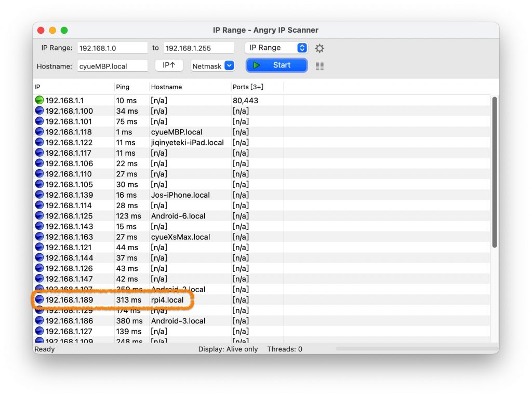Viewport: 532px width, 397px height.
Task: Focus the ending IP field 192.168.1.255
Action: click(198, 48)
